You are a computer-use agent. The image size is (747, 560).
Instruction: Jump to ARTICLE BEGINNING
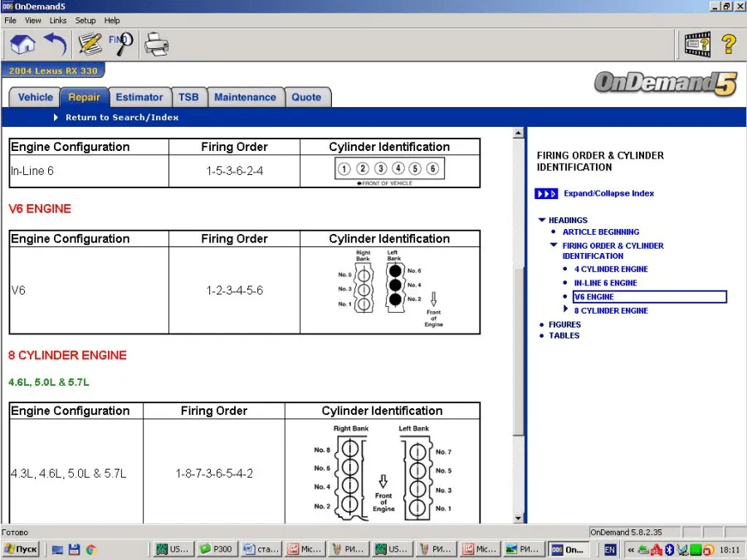[x=601, y=232]
